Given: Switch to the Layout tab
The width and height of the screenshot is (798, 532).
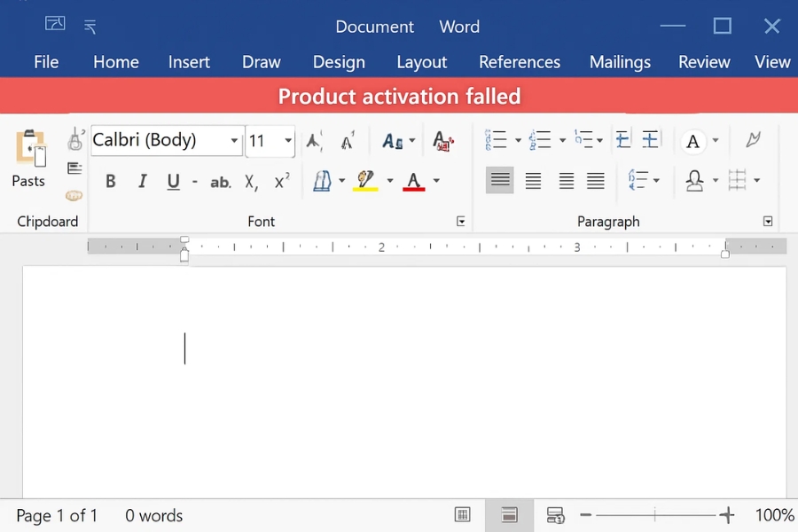Looking at the screenshot, I should pyautogui.click(x=421, y=62).
